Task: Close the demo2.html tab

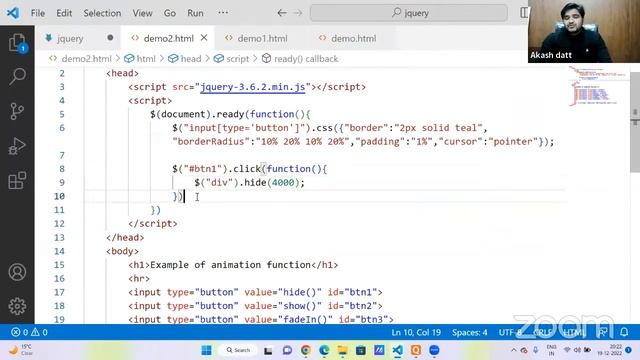Action: coord(204,38)
